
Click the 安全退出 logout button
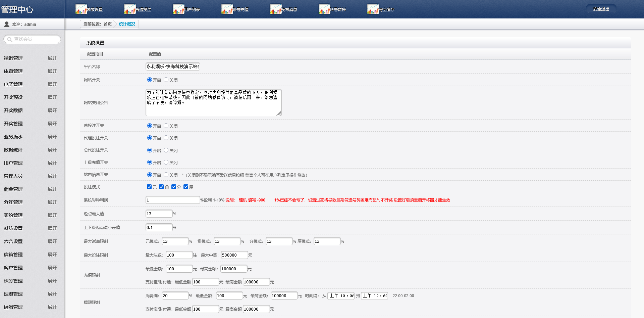[x=601, y=9]
